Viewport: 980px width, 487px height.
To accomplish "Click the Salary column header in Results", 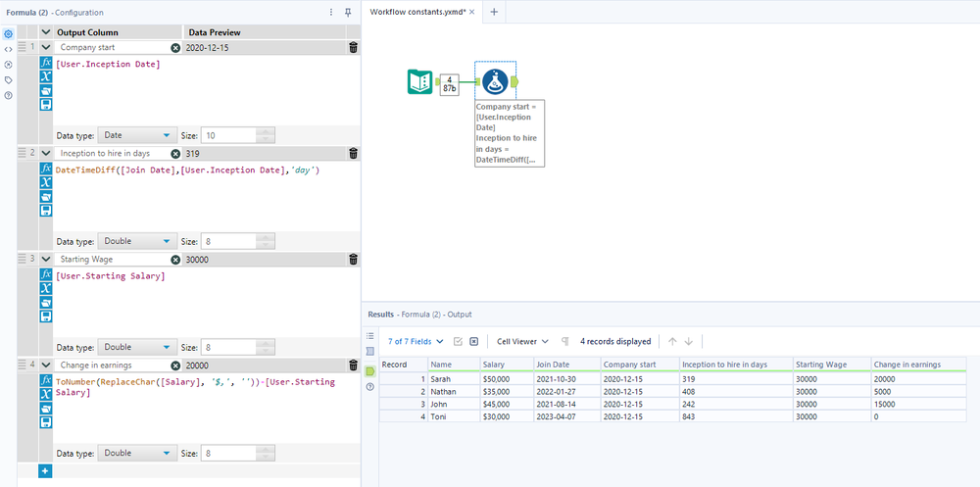I will [506, 365].
